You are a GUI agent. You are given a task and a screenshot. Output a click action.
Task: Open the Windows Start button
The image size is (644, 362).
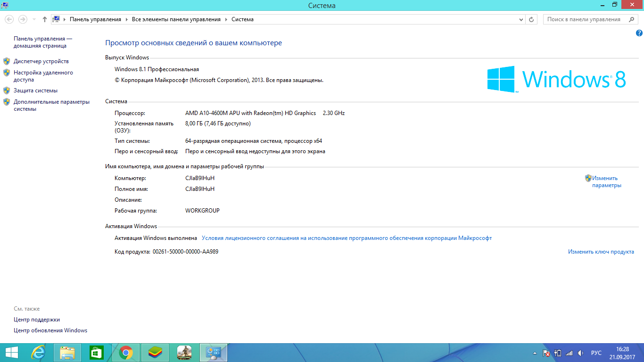[x=11, y=353]
